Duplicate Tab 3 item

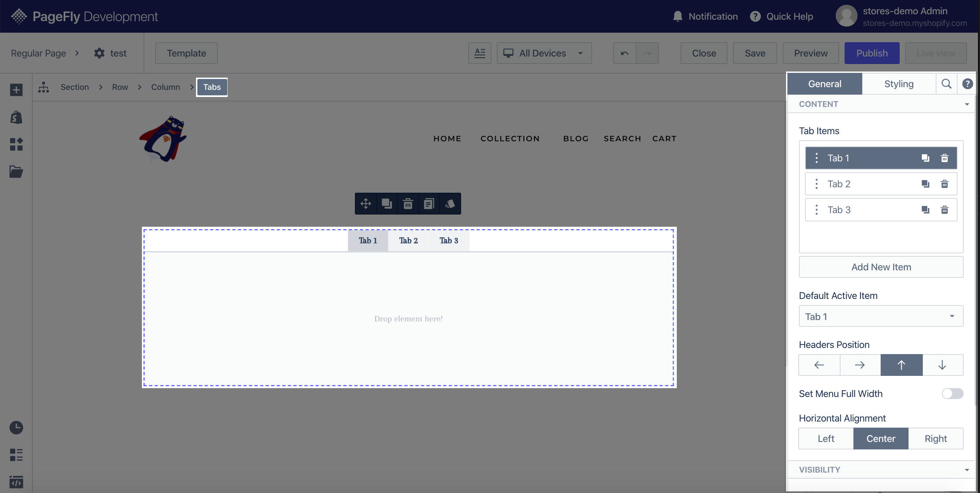click(x=925, y=210)
